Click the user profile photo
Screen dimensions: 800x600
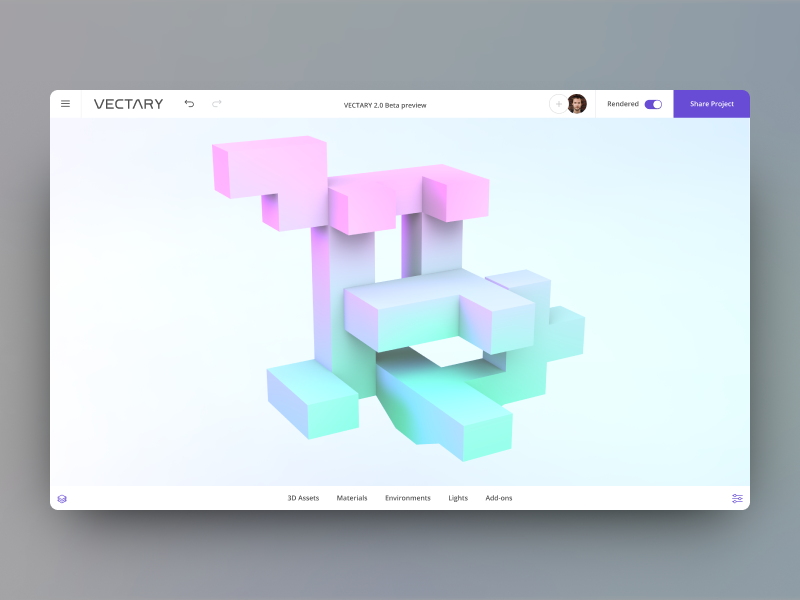coord(576,104)
